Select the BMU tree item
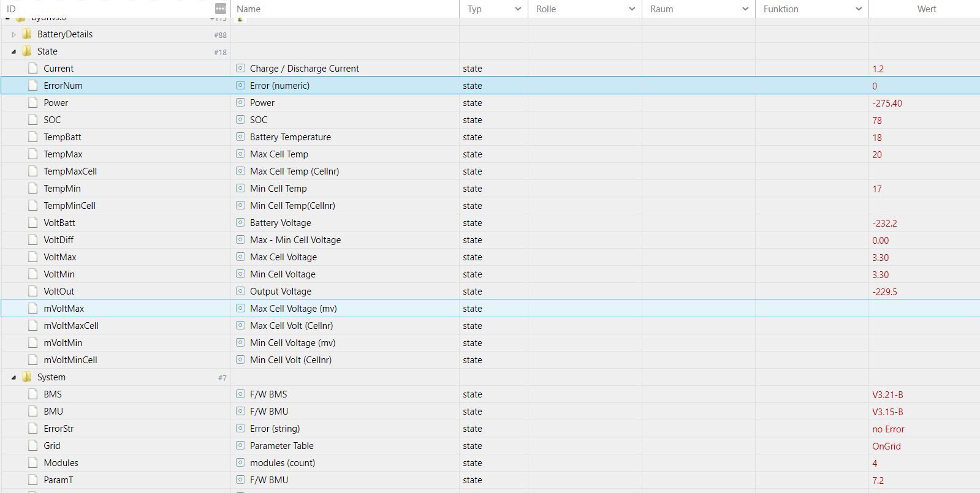The width and height of the screenshot is (980, 493). (x=53, y=412)
